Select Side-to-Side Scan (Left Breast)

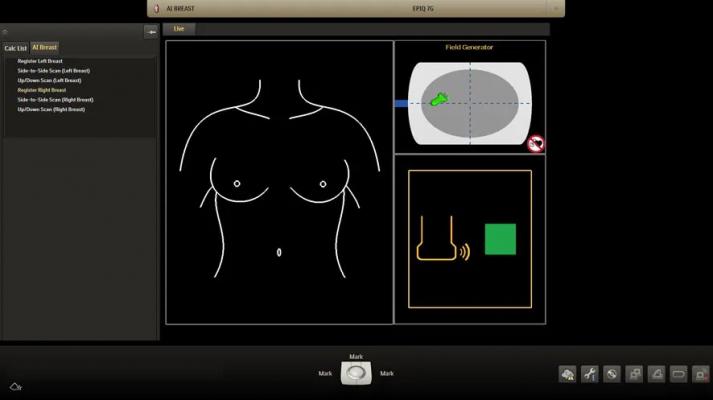coord(55,71)
